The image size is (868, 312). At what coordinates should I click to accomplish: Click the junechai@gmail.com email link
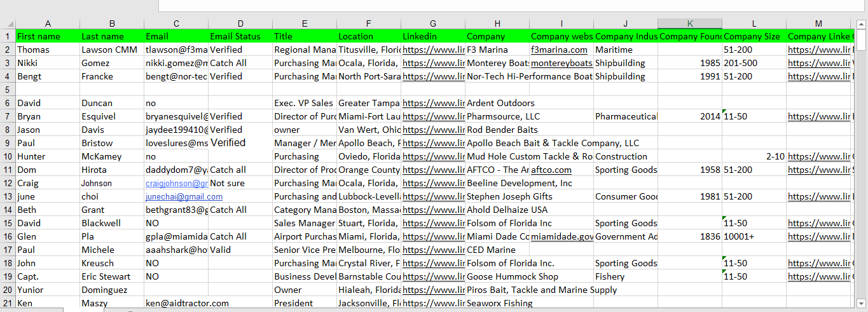coord(175,196)
